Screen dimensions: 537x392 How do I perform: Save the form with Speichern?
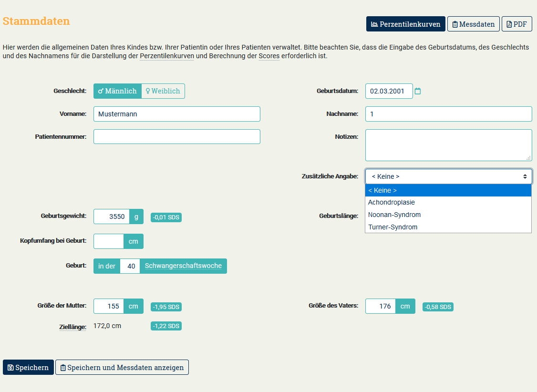tap(29, 367)
